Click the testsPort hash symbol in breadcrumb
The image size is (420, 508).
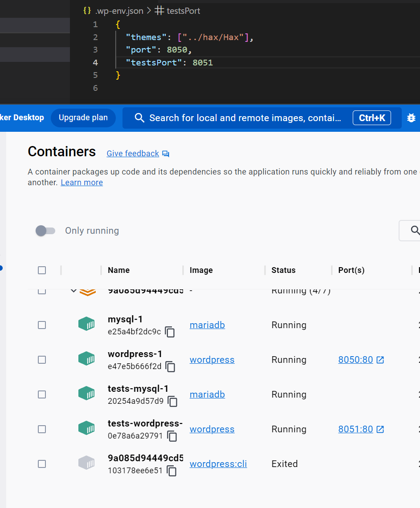(159, 10)
